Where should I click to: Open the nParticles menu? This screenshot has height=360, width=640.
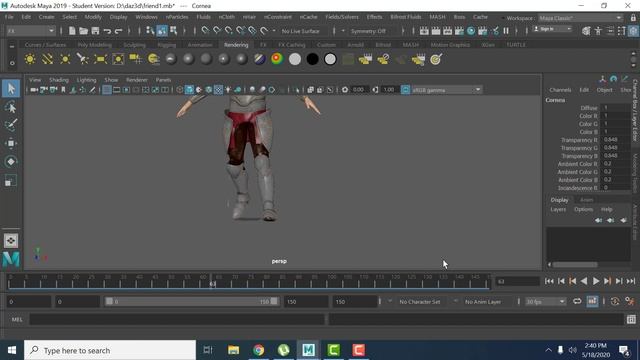pos(177,17)
